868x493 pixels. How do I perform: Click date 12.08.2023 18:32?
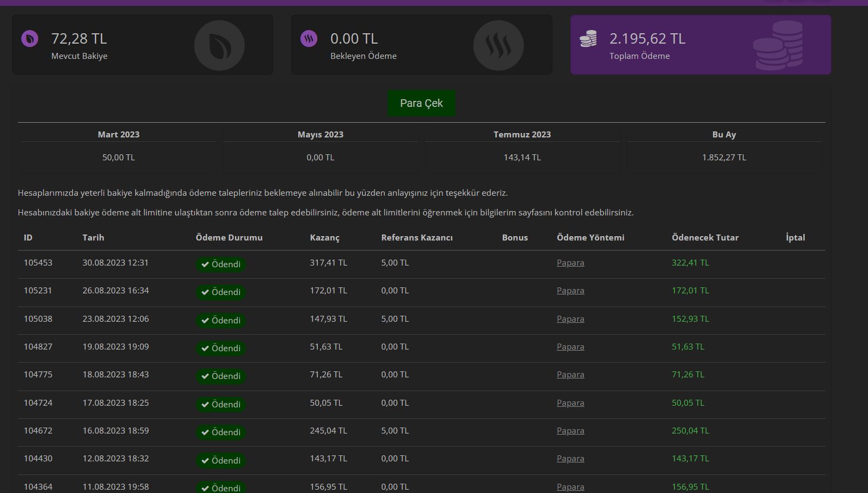pos(116,459)
